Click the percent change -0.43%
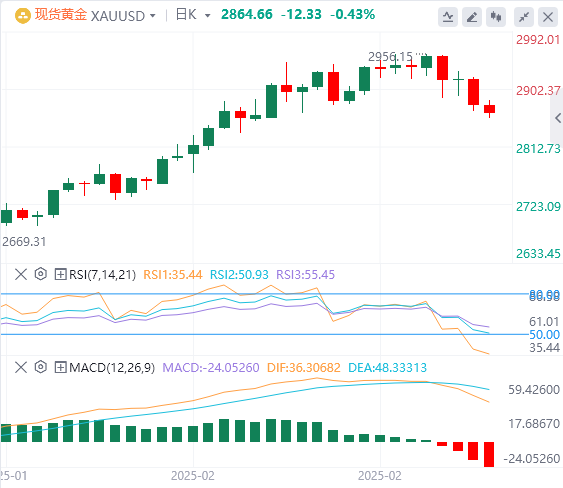Image resolution: width=563 pixels, height=488 pixels. [352, 15]
